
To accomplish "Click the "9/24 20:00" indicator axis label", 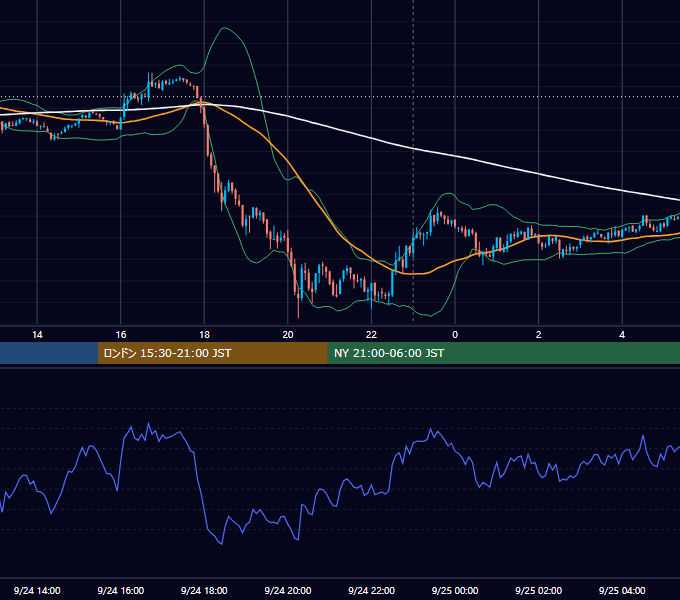I will point(288,590).
